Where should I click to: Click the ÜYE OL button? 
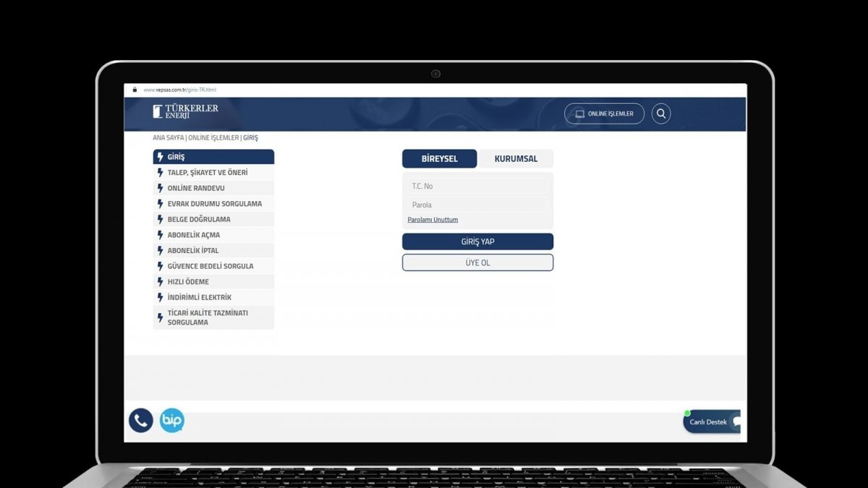[477, 262]
